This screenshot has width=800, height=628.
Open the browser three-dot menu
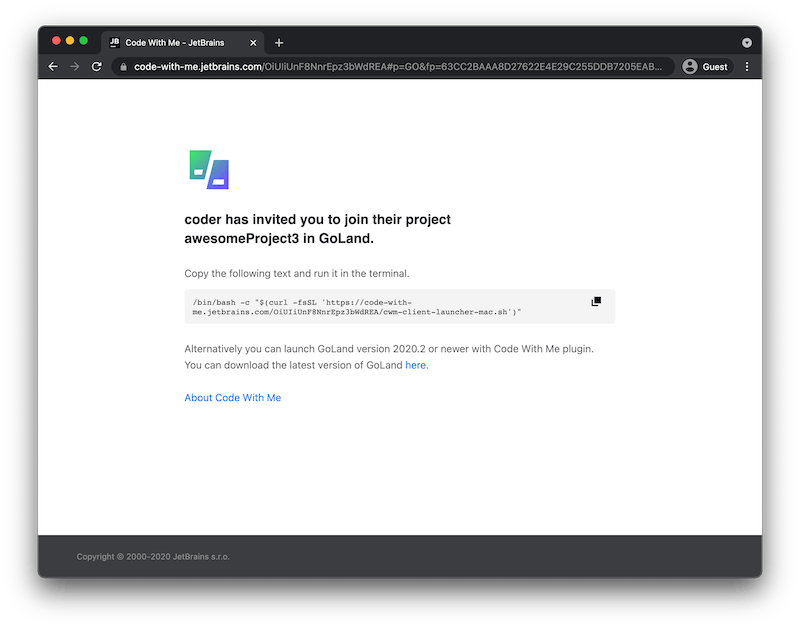click(x=747, y=67)
